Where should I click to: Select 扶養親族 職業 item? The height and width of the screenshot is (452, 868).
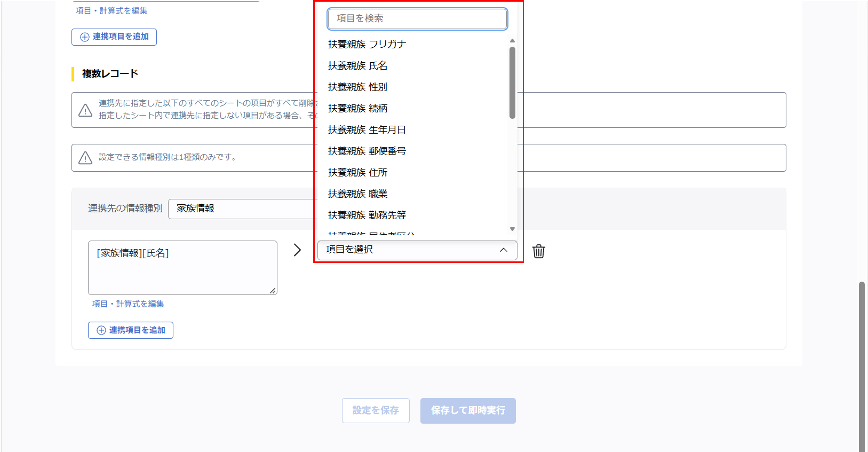357,194
